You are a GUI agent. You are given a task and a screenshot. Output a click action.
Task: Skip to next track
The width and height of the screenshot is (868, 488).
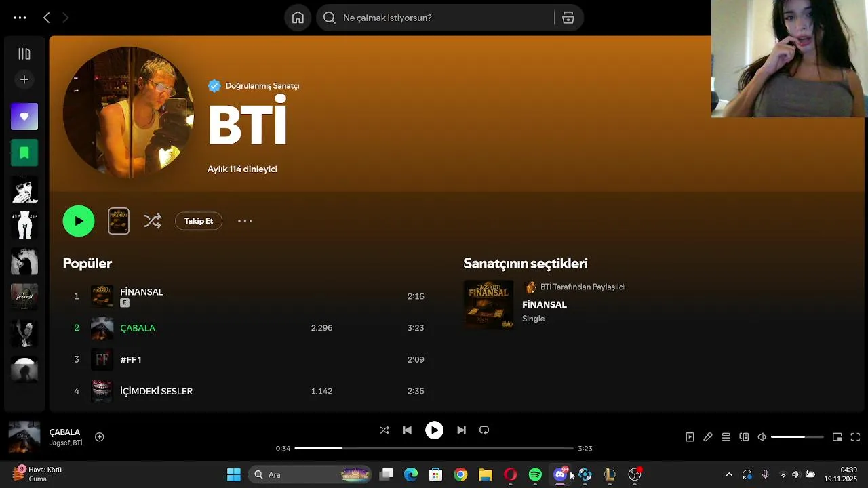pyautogui.click(x=461, y=430)
